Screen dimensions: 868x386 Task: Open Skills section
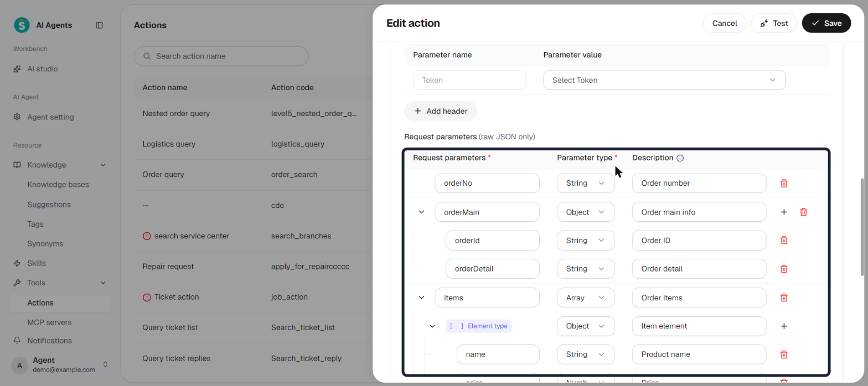click(x=37, y=263)
